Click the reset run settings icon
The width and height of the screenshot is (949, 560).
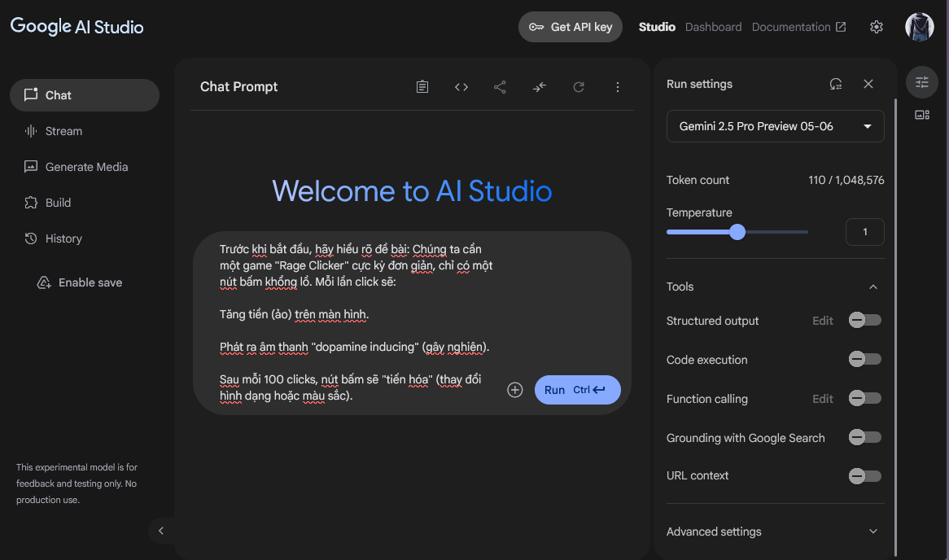pos(836,84)
